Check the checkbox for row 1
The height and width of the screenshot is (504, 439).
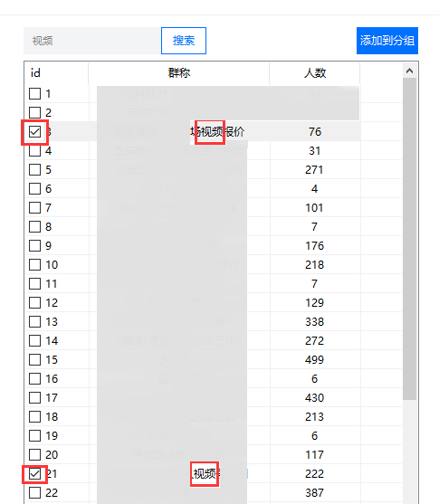pyautogui.click(x=34, y=94)
